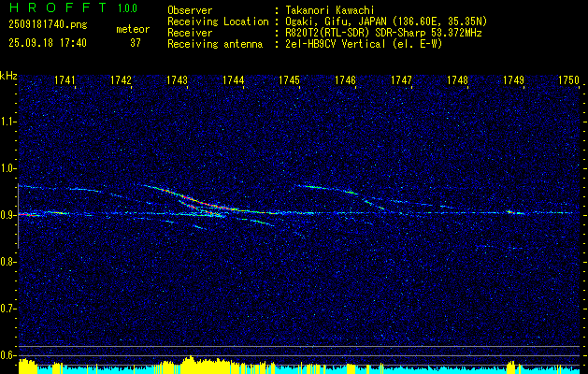Click the 1743 time marker
Screen dimensions: 588x374
(177, 79)
